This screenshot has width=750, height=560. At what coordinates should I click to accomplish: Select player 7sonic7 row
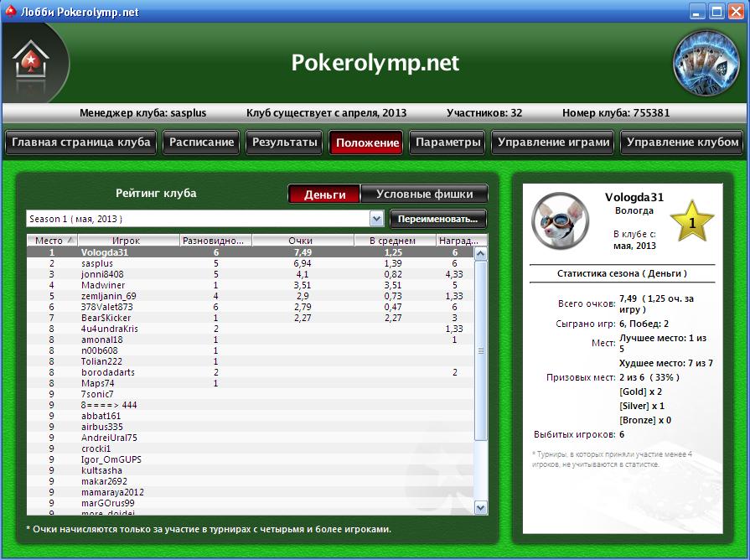coord(251,394)
